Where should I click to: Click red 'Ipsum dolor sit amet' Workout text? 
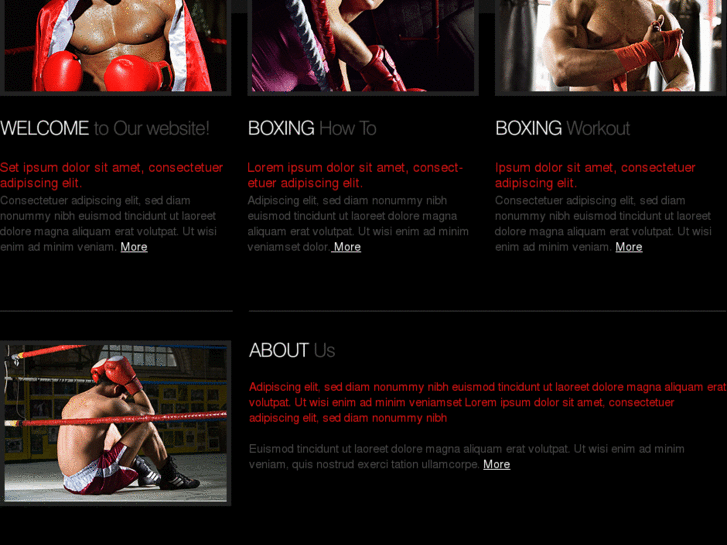click(x=595, y=175)
